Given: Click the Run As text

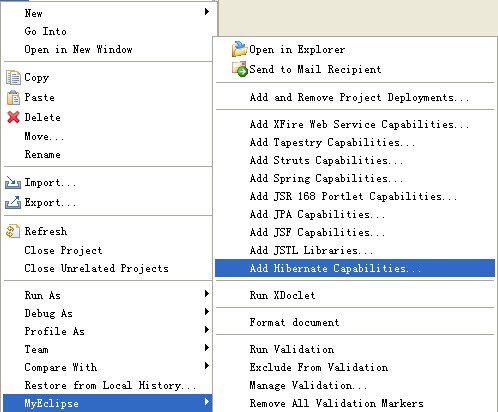Looking at the screenshot, I should point(43,295).
